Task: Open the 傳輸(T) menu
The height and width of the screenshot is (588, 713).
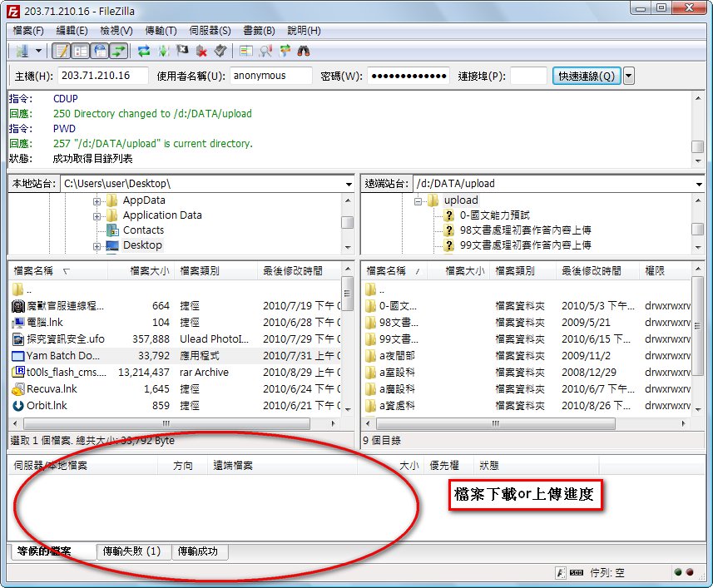Action: (x=161, y=31)
